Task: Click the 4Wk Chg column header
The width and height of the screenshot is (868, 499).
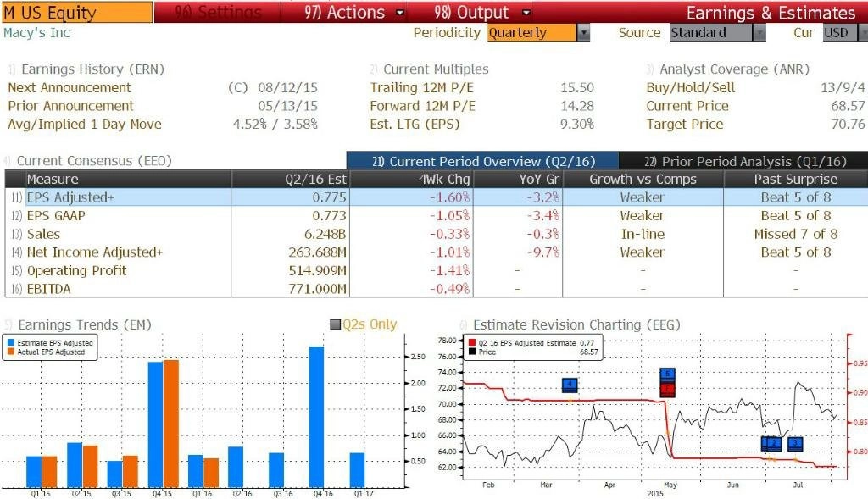Action: [411, 180]
